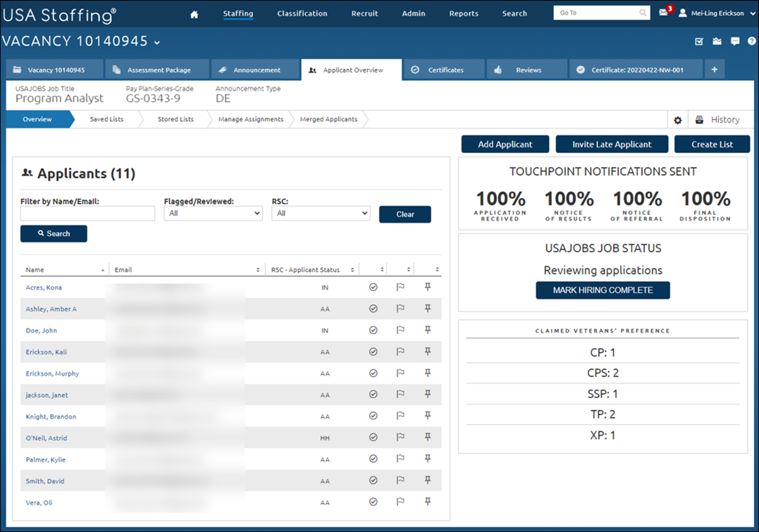759x532 pixels.
Task: Open the tasks checklist icon in header
Action: click(699, 42)
